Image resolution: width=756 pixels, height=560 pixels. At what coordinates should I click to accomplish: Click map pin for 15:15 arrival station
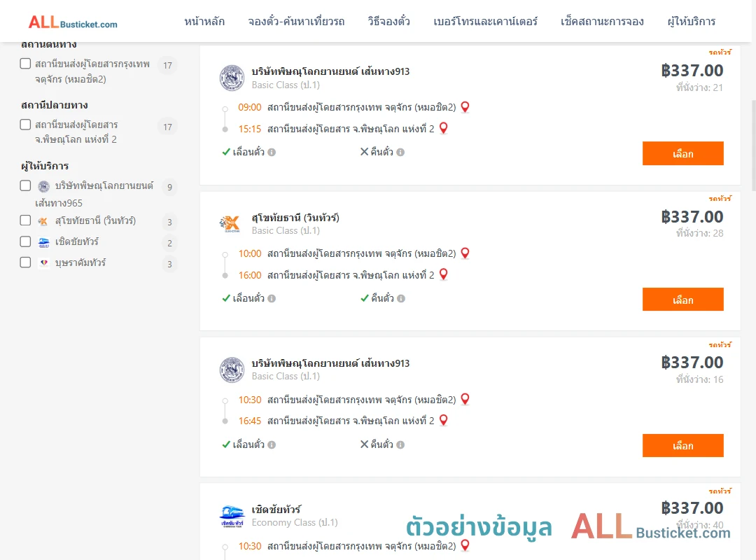444,128
